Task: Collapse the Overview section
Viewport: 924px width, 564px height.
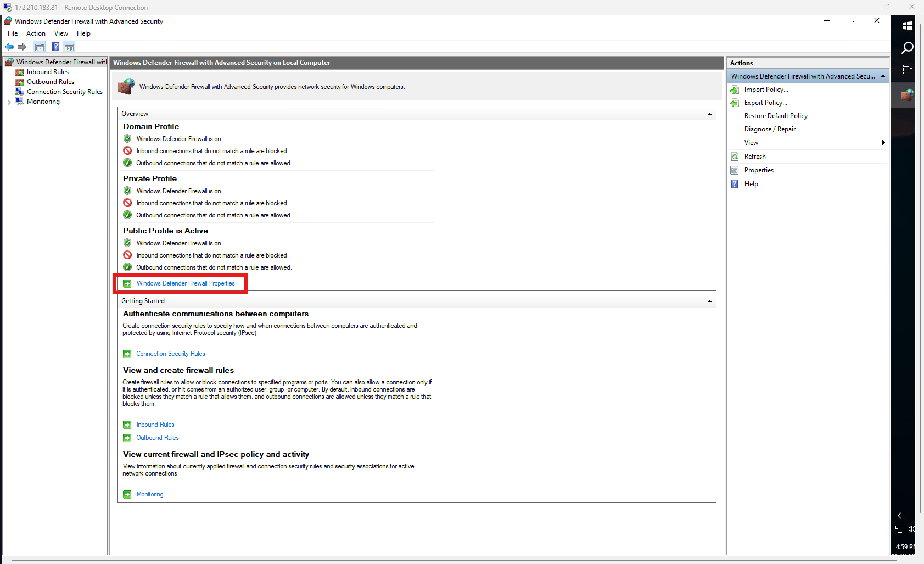Action: tap(709, 114)
